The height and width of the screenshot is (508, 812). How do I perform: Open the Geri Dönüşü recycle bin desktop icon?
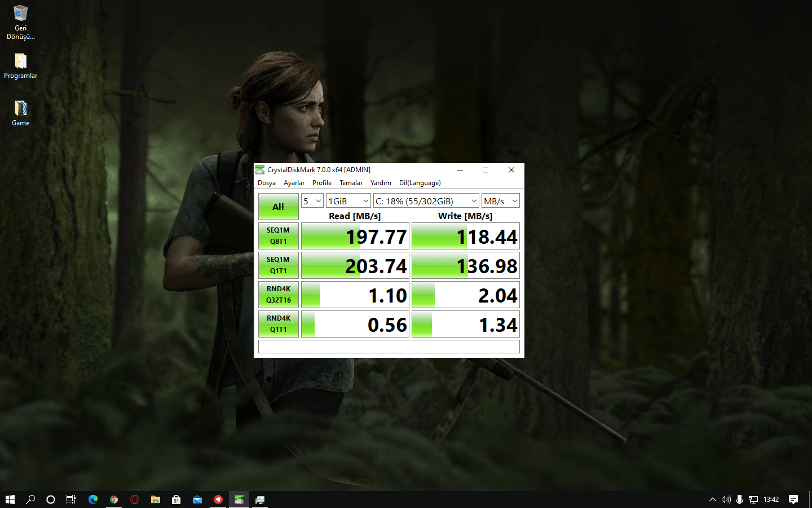tap(20, 23)
